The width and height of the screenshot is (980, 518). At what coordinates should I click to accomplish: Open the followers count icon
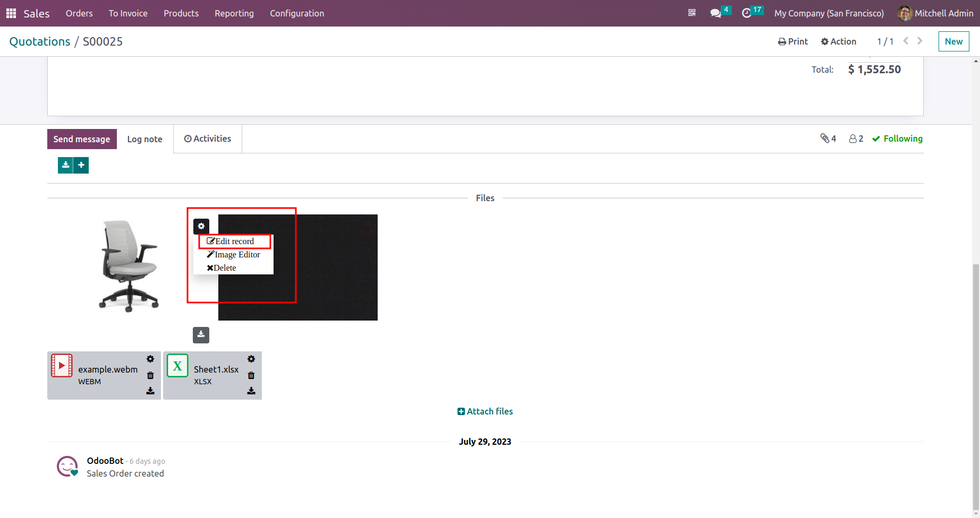click(x=856, y=139)
